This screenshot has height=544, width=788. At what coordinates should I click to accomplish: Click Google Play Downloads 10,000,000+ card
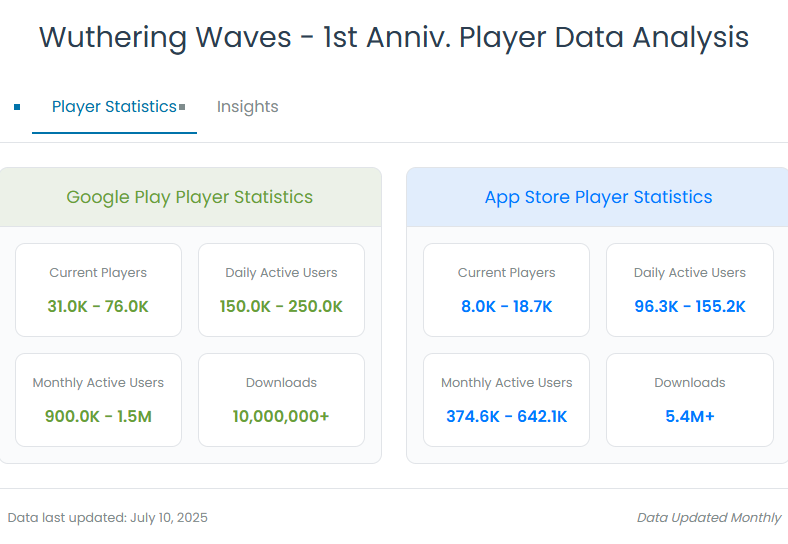click(x=281, y=399)
